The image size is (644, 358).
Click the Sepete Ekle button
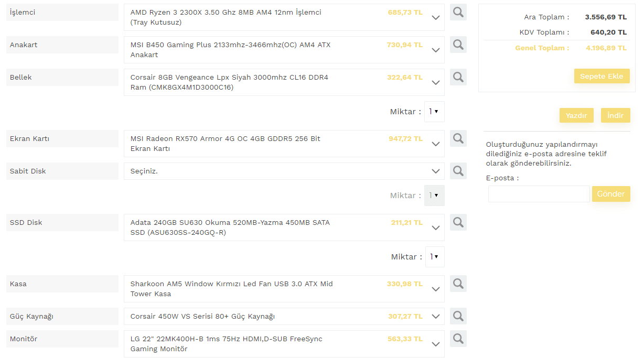[x=602, y=76]
